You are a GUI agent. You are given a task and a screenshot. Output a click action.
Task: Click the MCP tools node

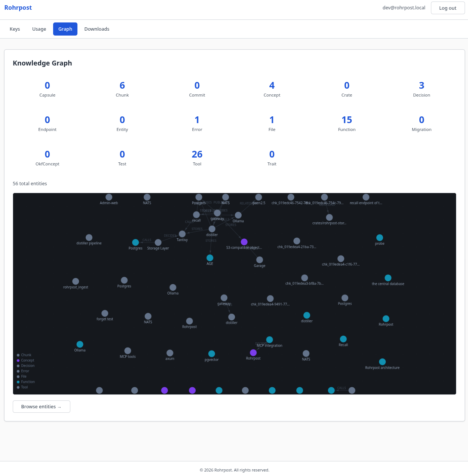pos(128,351)
